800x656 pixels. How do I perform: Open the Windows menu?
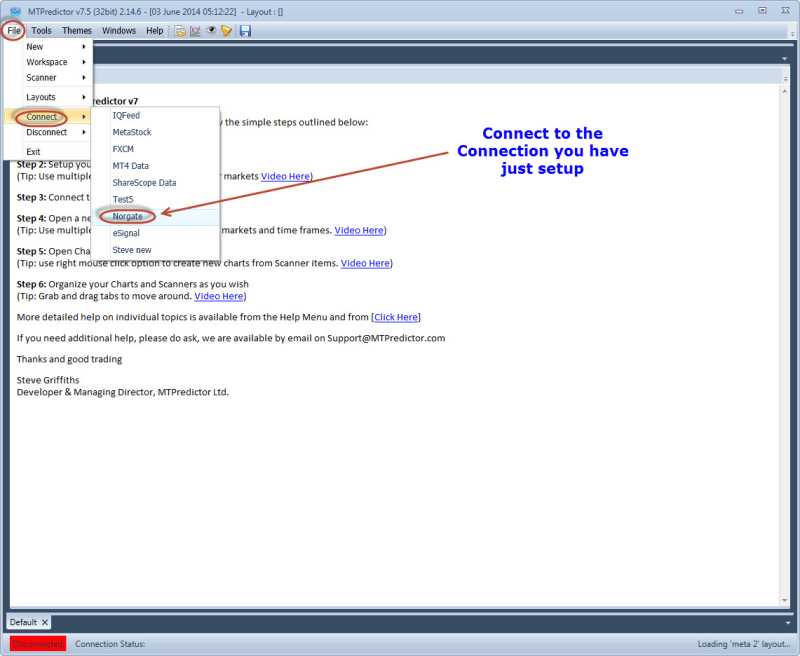tap(119, 31)
